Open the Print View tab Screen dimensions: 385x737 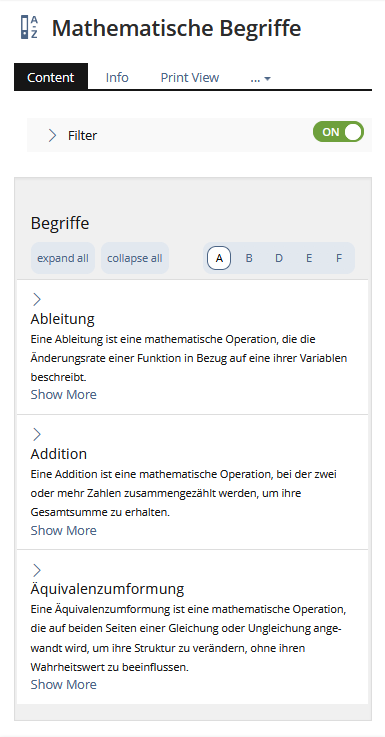(x=190, y=78)
